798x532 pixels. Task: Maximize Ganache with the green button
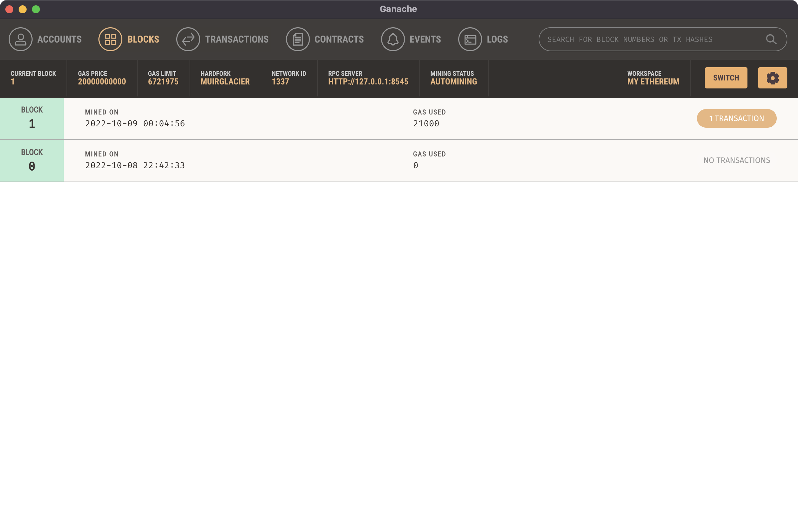(x=36, y=9)
